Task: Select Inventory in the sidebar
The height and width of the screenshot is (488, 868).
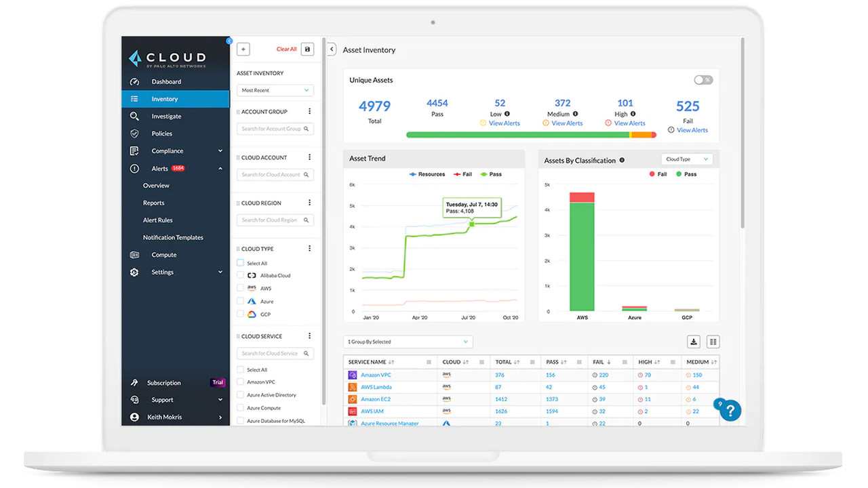Action: coord(176,99)
